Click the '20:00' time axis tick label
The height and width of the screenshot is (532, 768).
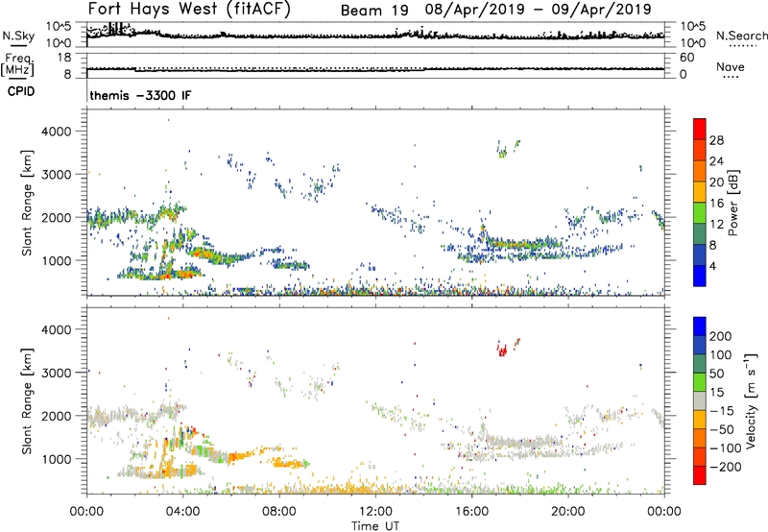point(567,512)
